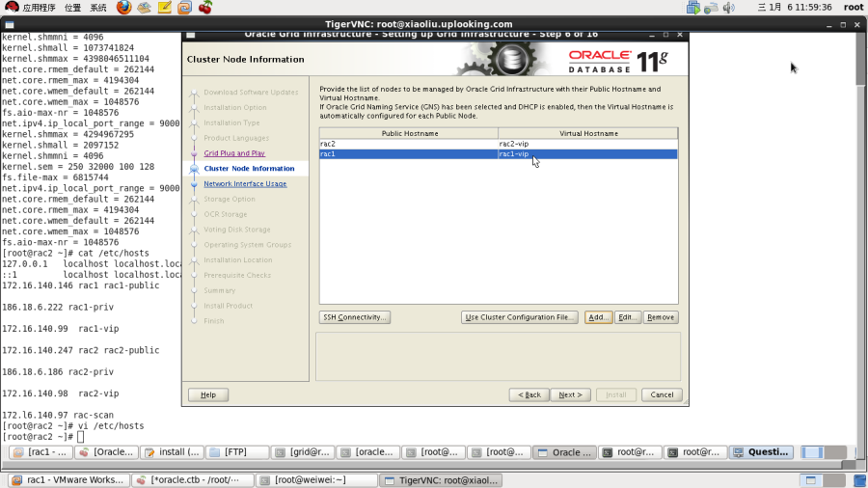Viewport: 868px width, 488px height.
Task: Open the panel icon beside the cherry icon
Action: click(185, 7)
